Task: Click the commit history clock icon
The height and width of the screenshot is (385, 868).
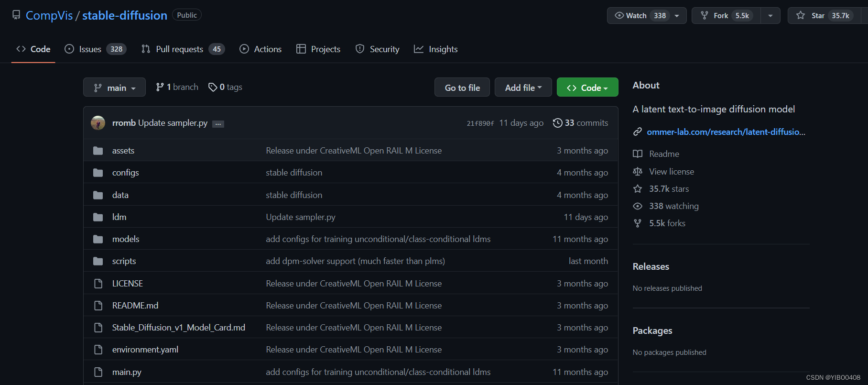Action: 557,123
